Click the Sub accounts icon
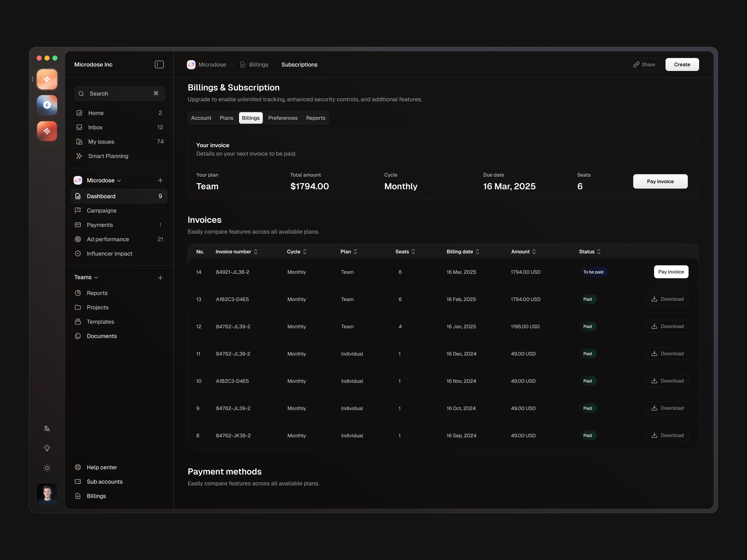Image resolution: width=747 pixels, height=560 pixels. [78, 482]
